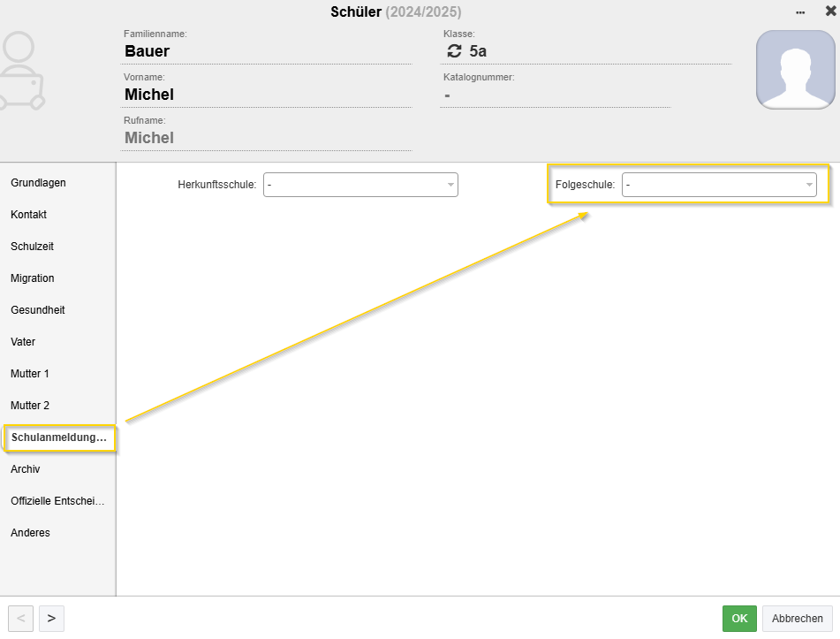The height and width of the screenshot is (639, 840).
Task: Open the Mutter 1 tab
Action: (29, 374)
